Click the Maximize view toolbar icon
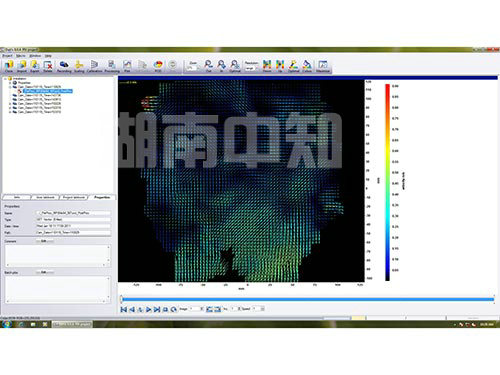Screen dimensions: 500x375 (323, 66)
